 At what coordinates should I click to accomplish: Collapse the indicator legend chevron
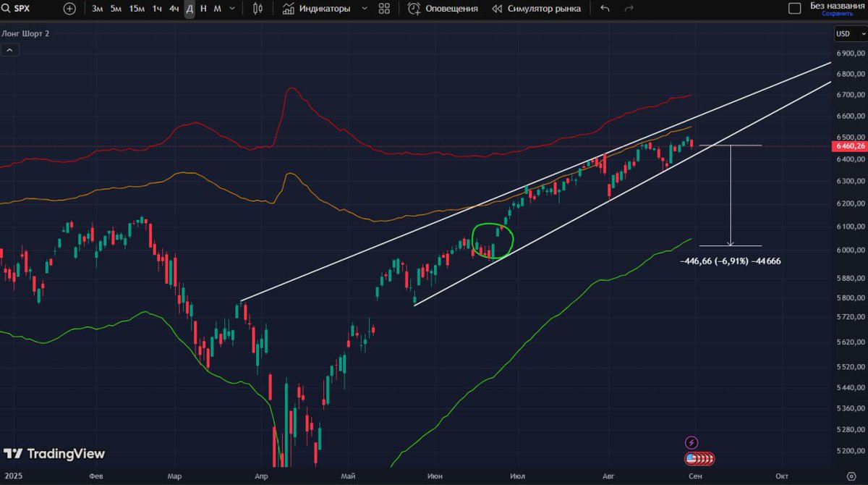(10, 50)
